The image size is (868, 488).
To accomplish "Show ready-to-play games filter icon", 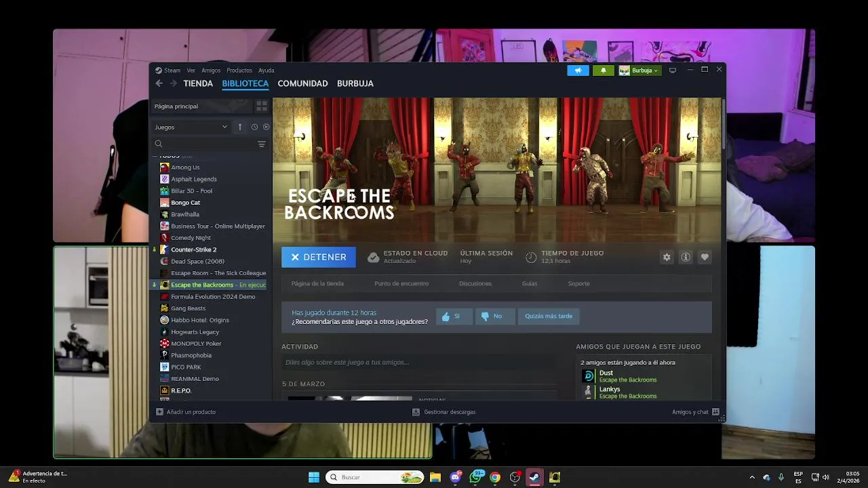I will (x=266, y=127).
